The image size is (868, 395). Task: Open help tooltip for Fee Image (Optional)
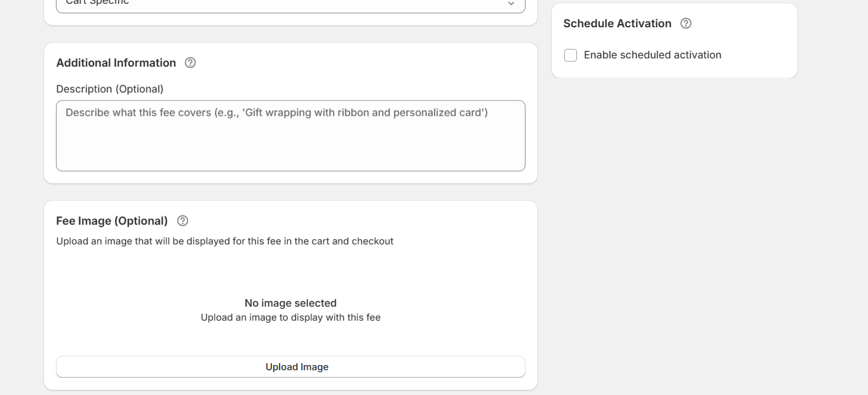tap(182, 221)
